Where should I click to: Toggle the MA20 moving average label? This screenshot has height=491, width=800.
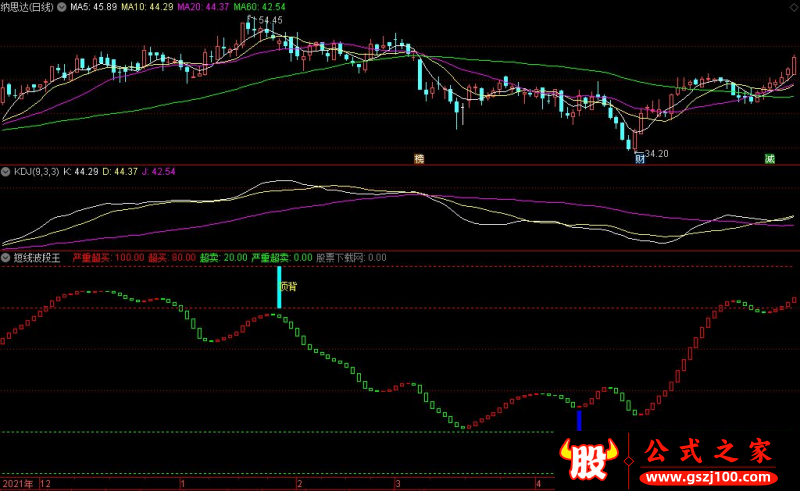203,7
